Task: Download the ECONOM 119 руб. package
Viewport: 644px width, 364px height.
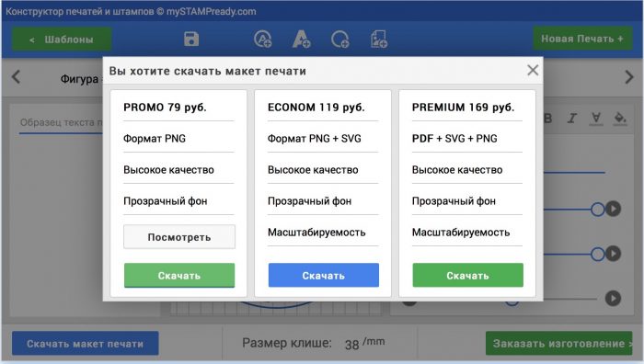Action: click(x=324, y=276)
